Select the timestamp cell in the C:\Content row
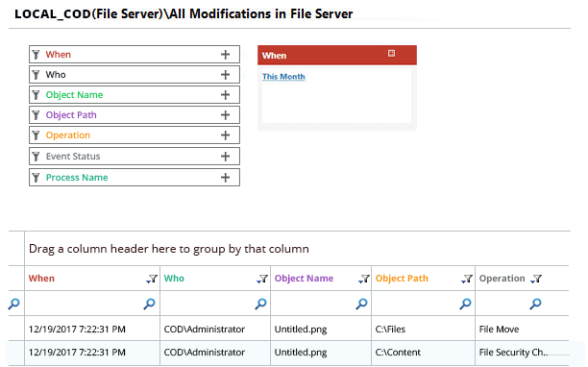 coord(92,353)
